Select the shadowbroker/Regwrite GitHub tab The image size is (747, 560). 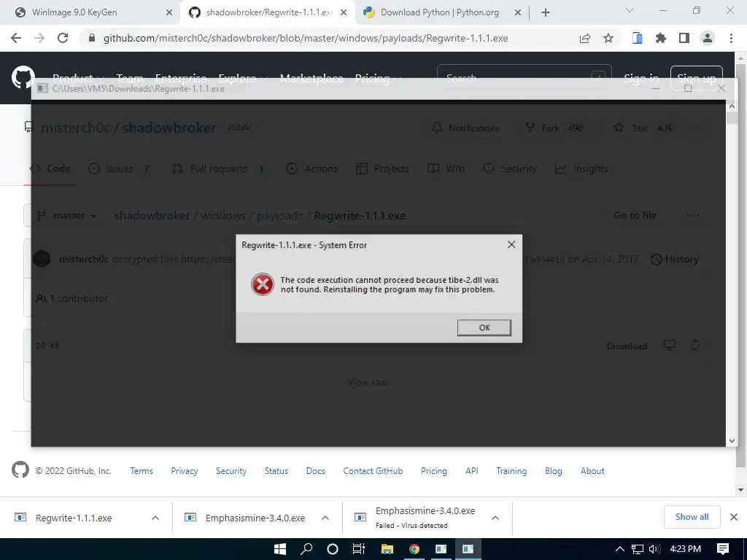point(268,12)
